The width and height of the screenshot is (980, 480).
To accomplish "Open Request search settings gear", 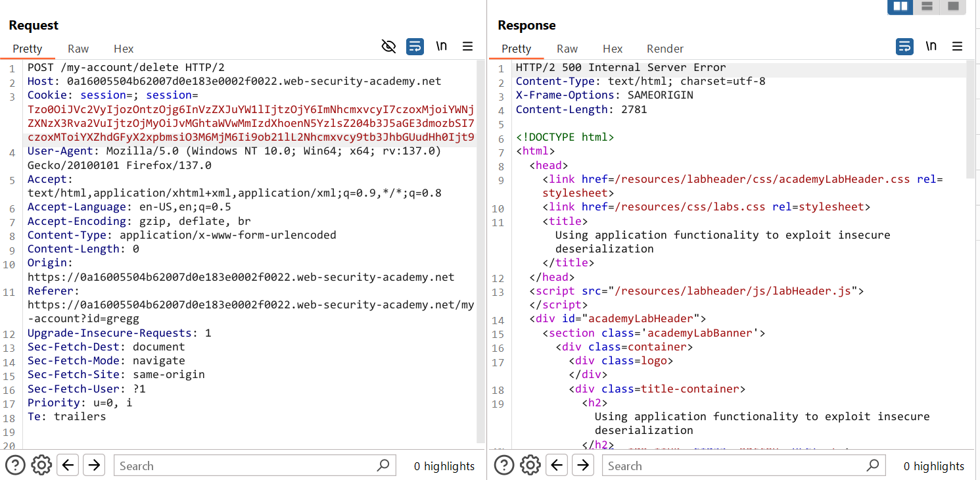I will tap(41, 466).
